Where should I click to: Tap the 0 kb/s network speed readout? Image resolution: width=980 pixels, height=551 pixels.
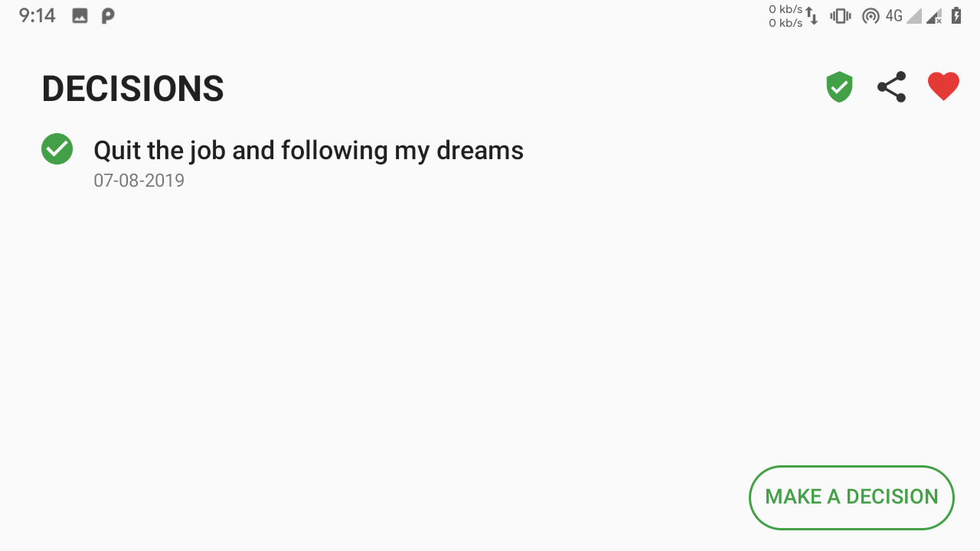coord(785,16)
